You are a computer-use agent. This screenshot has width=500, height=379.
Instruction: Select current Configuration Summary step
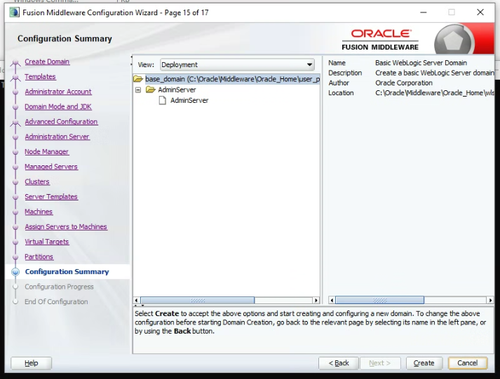pos(67,272)
